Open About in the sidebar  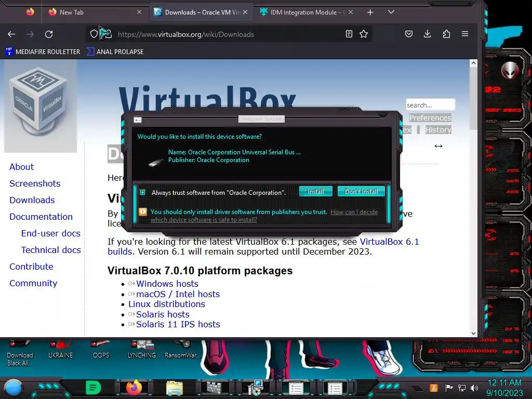point(22,167)
